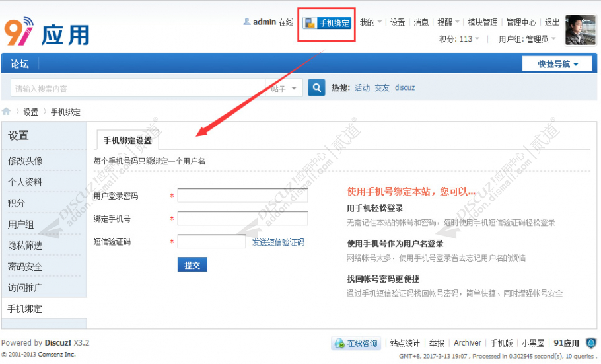Open 消息 in the top navigation

coord(421,22)
